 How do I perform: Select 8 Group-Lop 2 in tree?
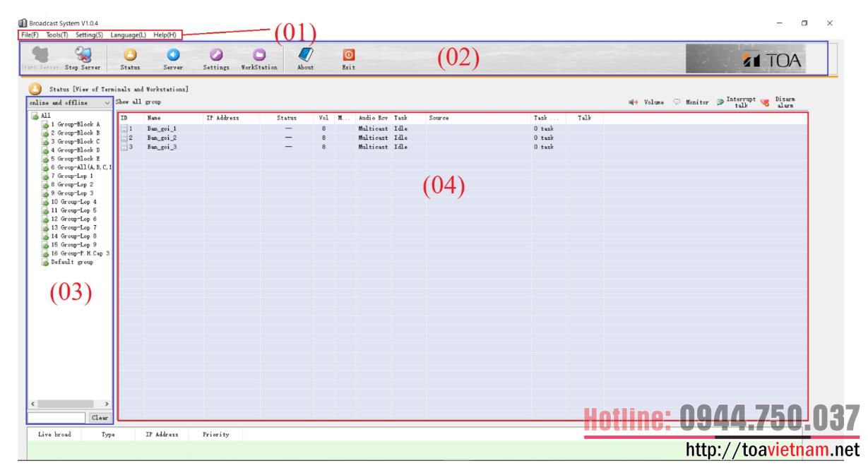pyautogui.click(x=71, y=184)
